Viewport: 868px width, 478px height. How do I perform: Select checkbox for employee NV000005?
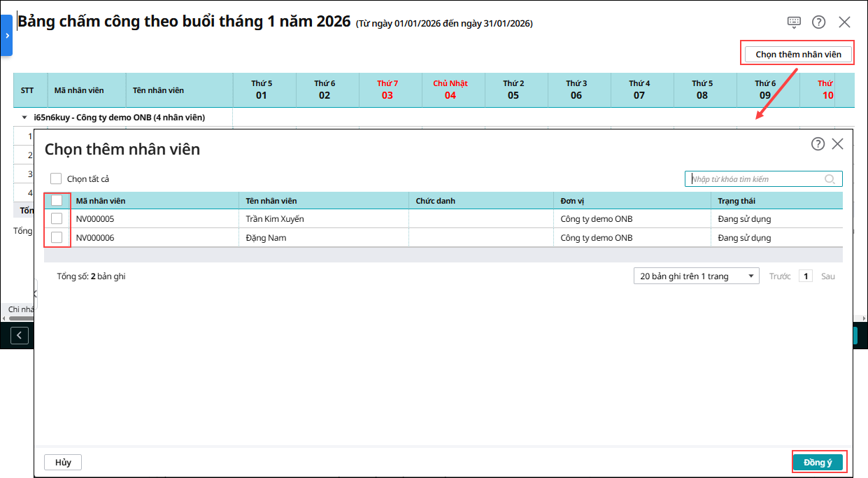pos(57,219)
